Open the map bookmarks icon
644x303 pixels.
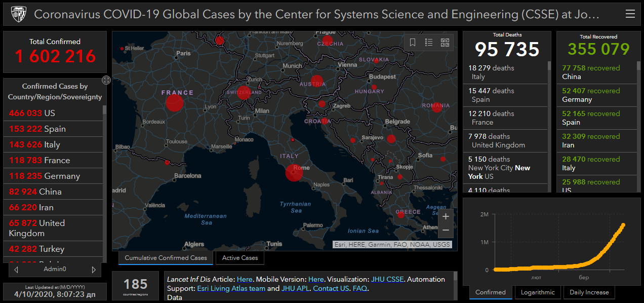[x=413, y=43]
